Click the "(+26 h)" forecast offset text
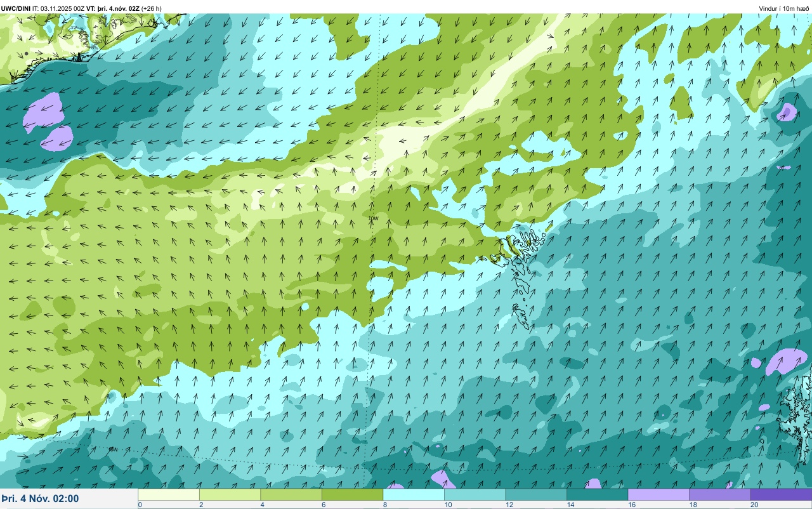812x509 pixels. tap(152, 8)
